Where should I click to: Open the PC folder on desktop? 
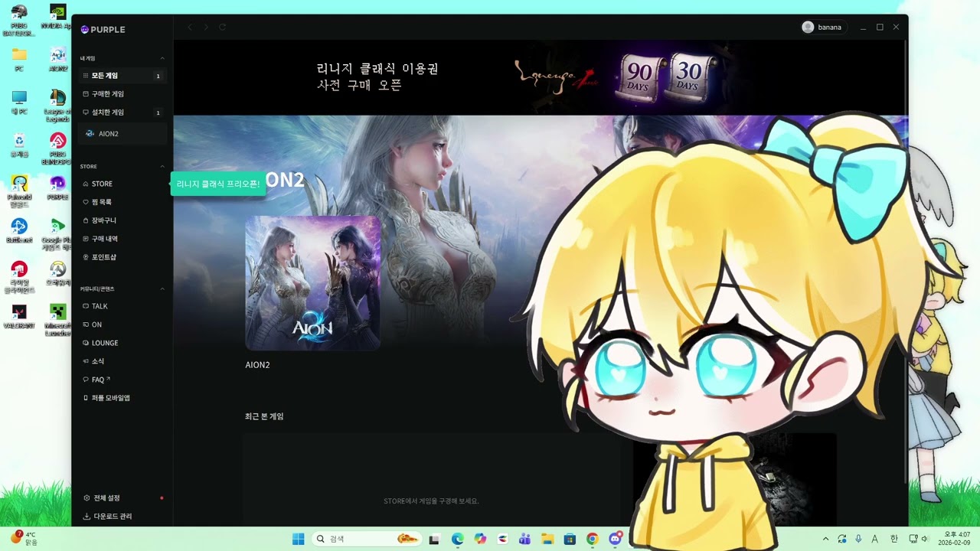pos(19,60)
